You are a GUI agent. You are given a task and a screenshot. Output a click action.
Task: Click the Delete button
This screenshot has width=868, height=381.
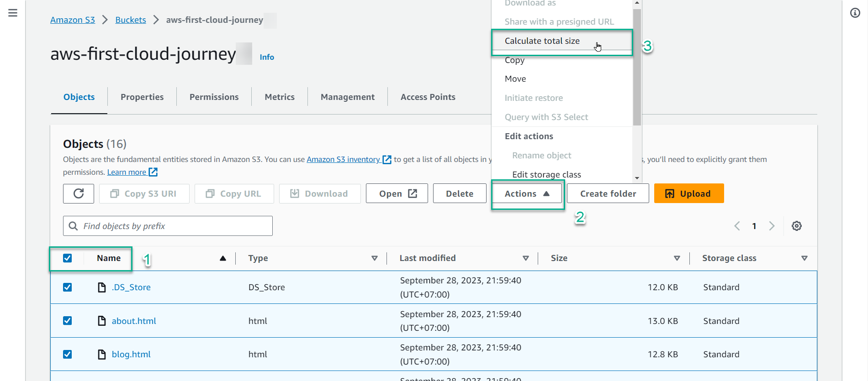click(460, 193)
